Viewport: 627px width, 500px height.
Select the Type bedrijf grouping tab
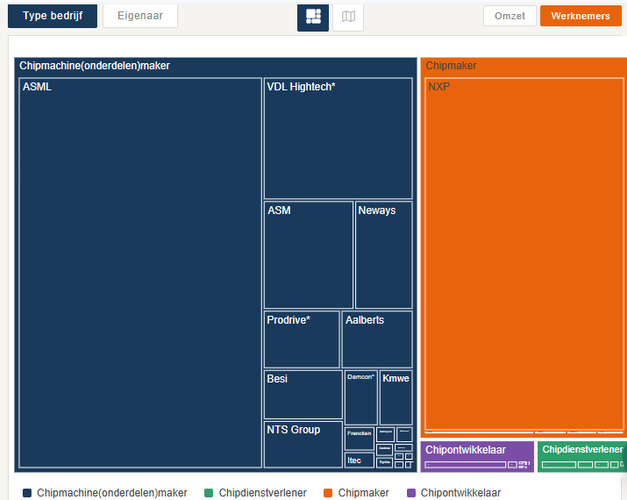(x=52, y=16)
